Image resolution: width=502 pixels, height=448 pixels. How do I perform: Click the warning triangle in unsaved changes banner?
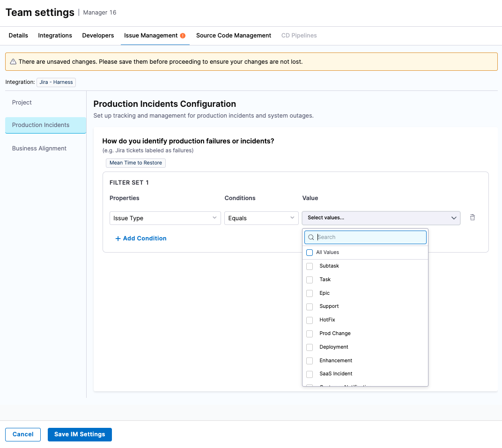13,62
